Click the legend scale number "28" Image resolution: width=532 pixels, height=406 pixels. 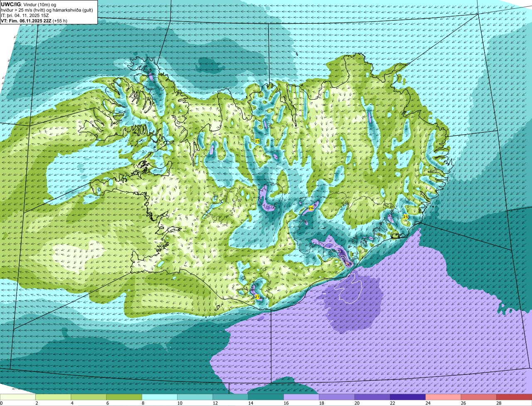coord(499,403)
